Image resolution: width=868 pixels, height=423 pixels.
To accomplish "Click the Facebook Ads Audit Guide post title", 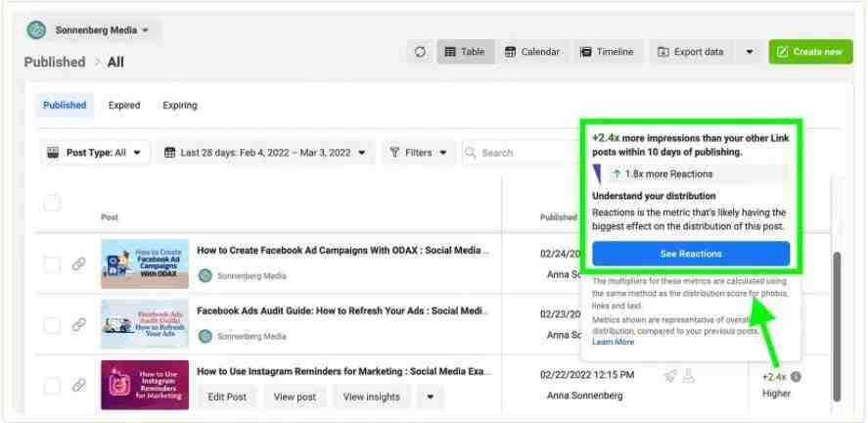I will tap(343, 311).
